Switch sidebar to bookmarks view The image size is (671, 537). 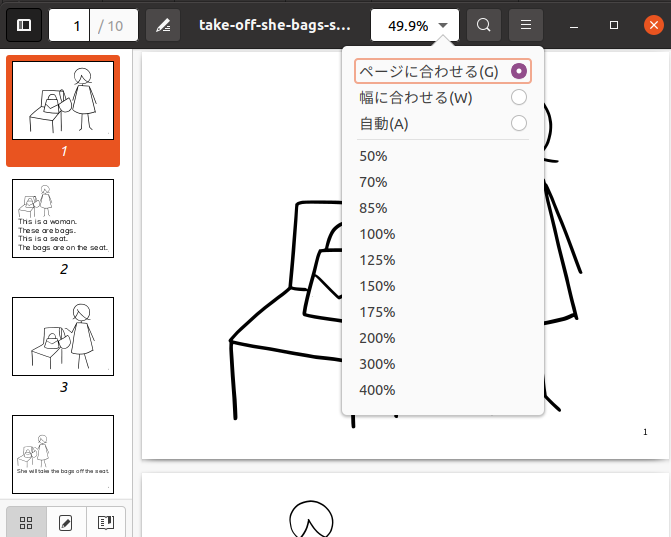coord(104,522)
